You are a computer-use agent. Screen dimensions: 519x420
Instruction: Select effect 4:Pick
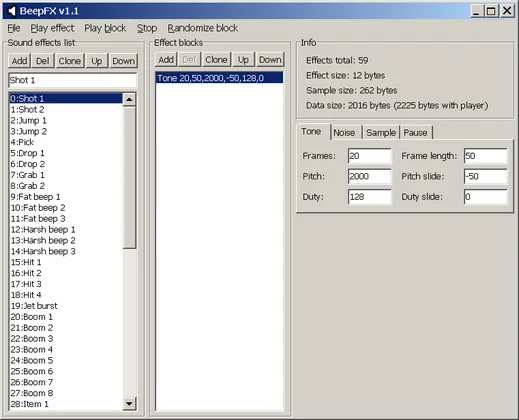(66, 142)
